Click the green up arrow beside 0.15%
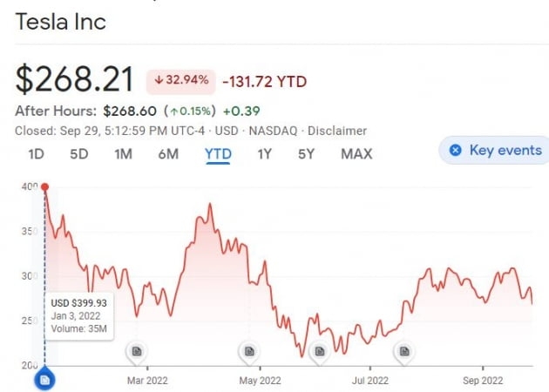Screen dimensions: 549x392 click(174, 111)
